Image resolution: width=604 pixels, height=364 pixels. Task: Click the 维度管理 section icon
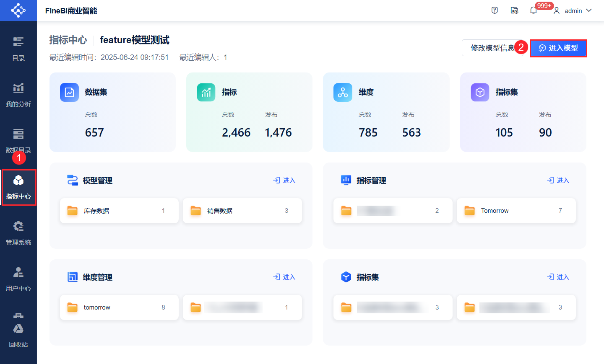pos(73,277)
